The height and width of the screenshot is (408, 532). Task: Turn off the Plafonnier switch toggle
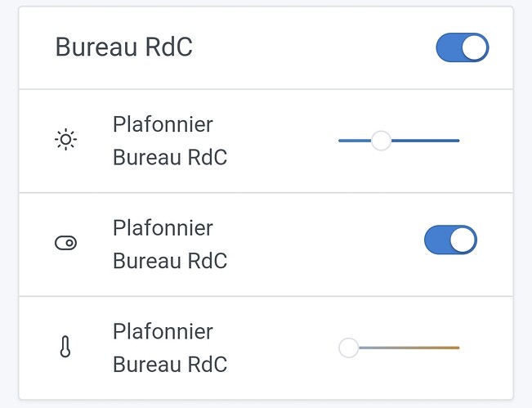tap(449, 240)
